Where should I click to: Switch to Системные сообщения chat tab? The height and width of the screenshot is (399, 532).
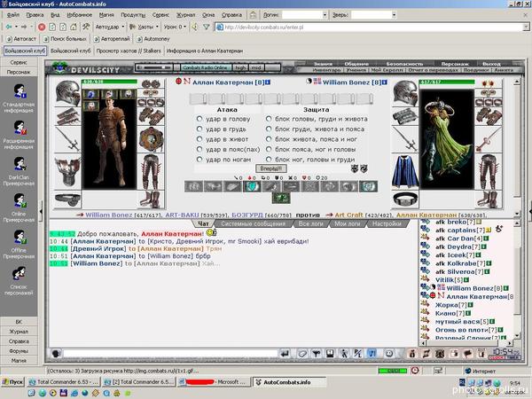point(253,223)
